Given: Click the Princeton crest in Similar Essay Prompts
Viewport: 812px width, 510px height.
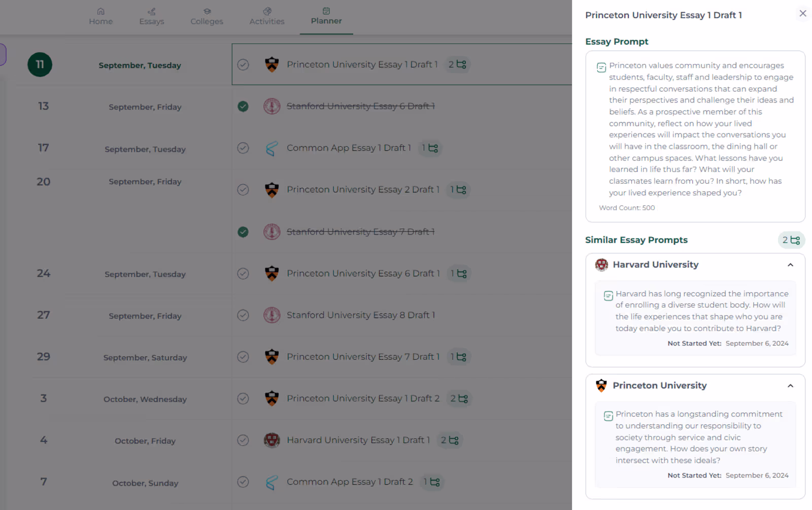Looking at the screenshot, I should [601, 386].
